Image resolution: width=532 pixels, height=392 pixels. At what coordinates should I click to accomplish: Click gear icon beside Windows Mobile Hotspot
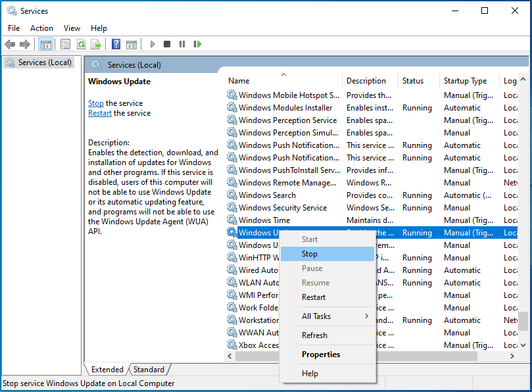[x=232, y=95]
